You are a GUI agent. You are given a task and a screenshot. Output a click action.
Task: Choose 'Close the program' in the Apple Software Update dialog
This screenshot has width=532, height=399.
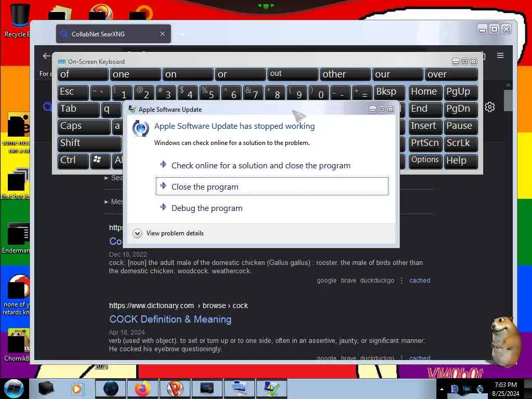click(272, 187)
